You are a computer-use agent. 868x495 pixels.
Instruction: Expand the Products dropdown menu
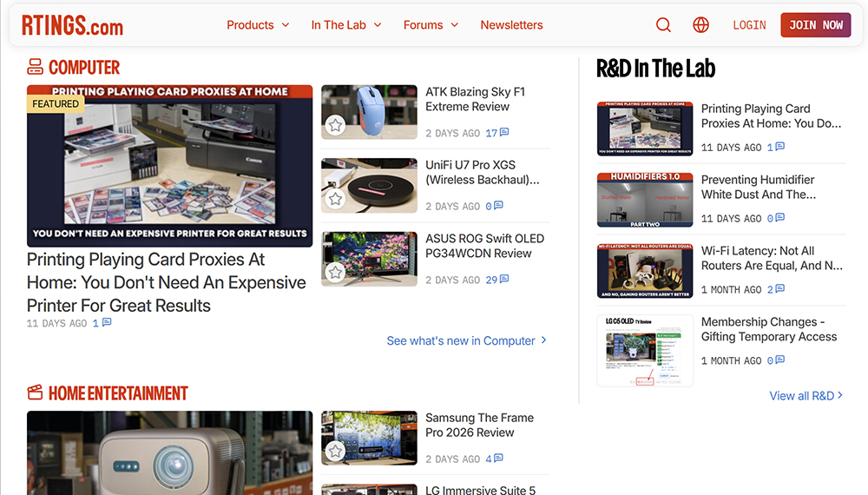coord(258,25)
